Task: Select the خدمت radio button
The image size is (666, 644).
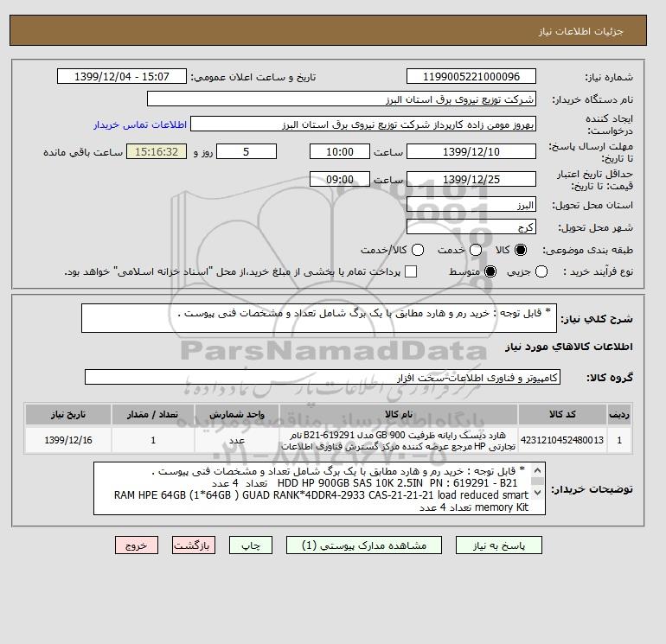Action: point(476,250)
